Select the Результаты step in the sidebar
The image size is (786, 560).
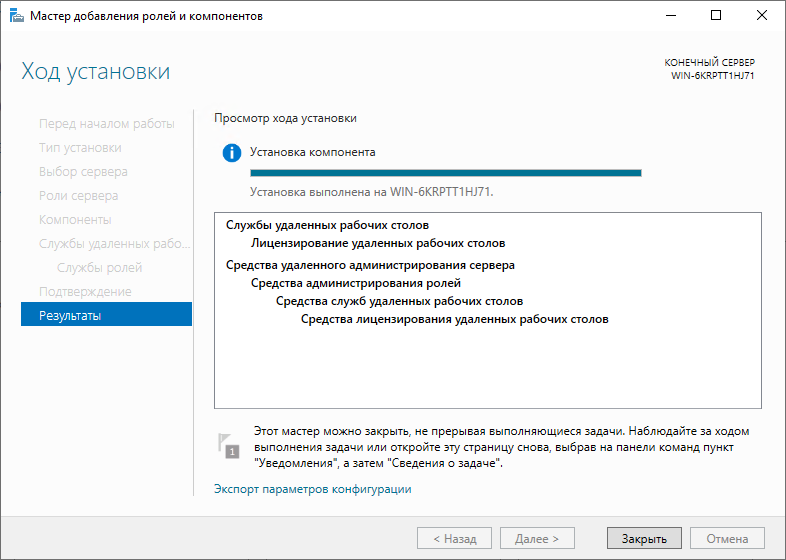coord(106,314)
